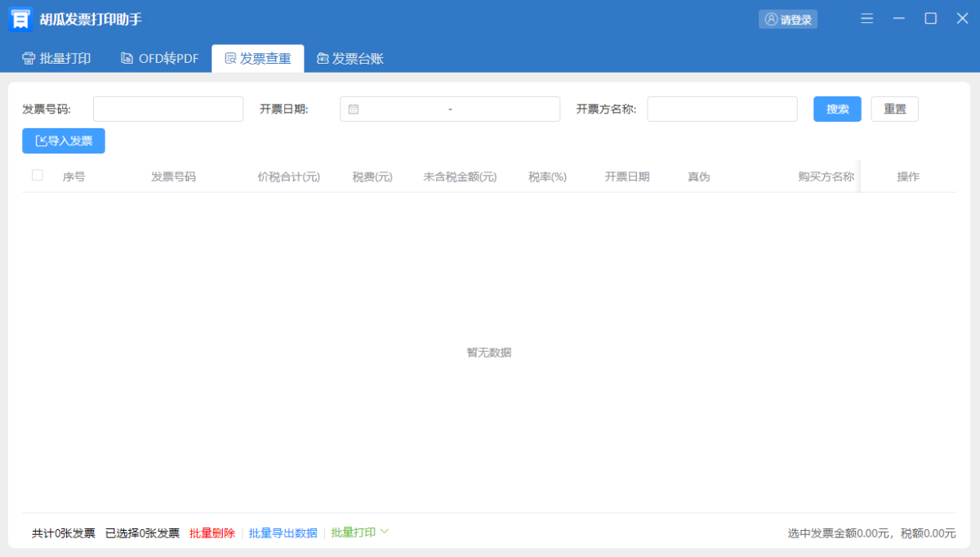Viewport: 980px width, 557px height.
Task: Click the 发票台账 tab ledger icon
Action: coord(323,58)
